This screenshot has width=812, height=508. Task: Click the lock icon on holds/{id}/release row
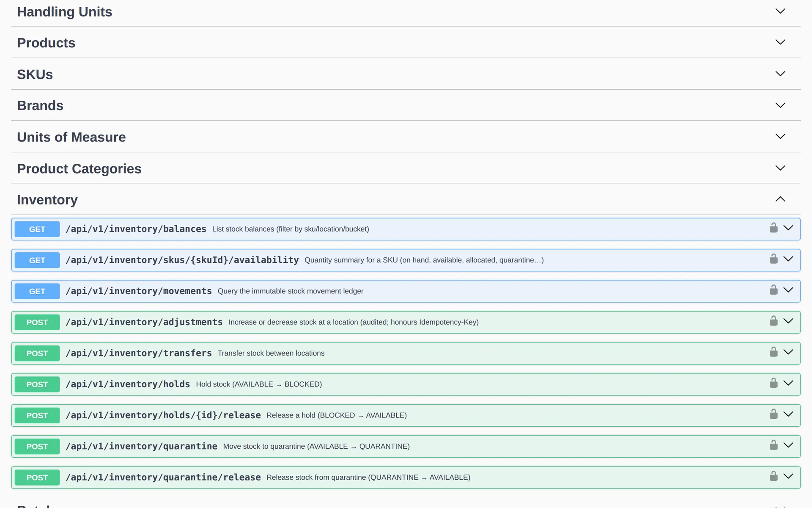click(774, 414)
